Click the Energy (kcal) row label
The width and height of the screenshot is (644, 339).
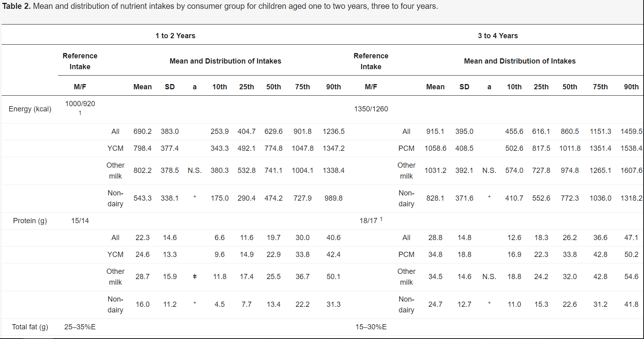click(30, 109)
